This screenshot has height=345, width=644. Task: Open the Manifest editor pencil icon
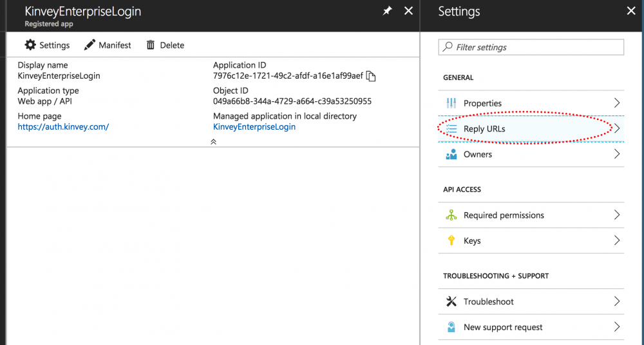[x=90, y=45]
